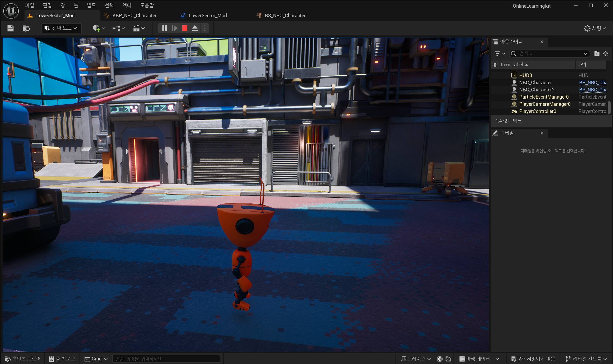Click the Eject from player icon
The height and width of the screenshot is (364, 613).
pyautogui.click(x=195, y=28)
